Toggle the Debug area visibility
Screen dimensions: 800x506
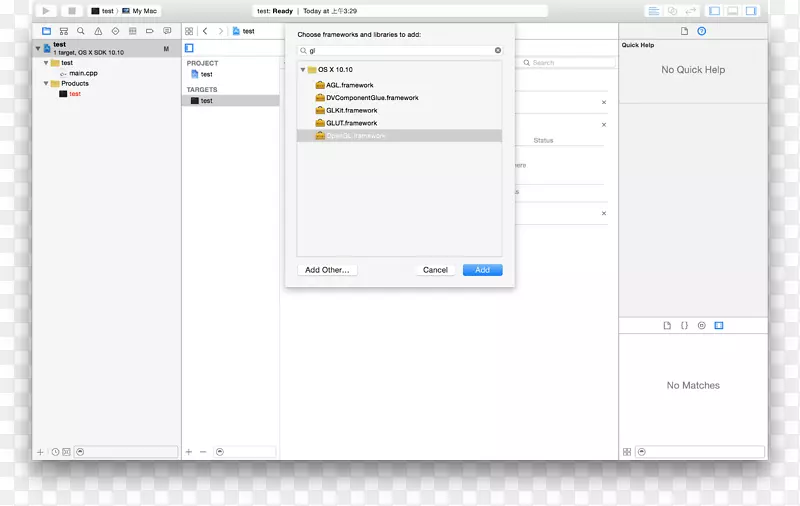733,11
